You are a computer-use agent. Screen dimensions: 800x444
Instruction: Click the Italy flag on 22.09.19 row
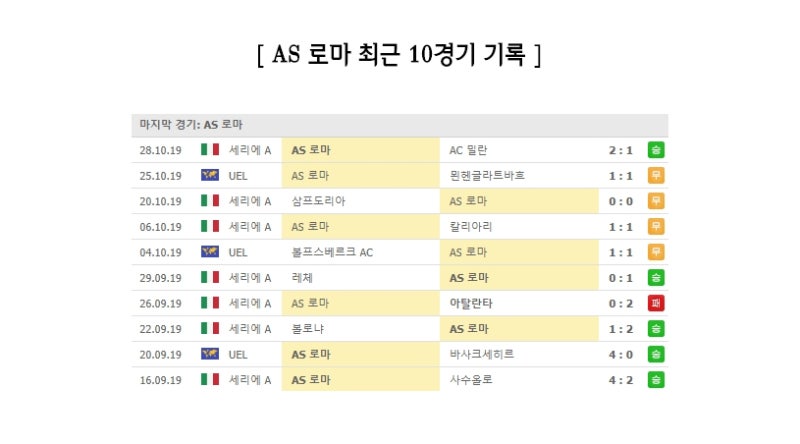pyautogui.click(x=210, y=328)
